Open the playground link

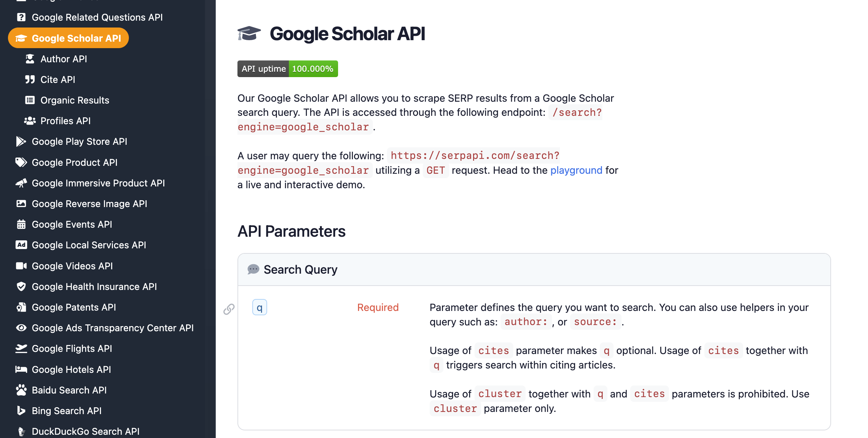click(576, 170)
